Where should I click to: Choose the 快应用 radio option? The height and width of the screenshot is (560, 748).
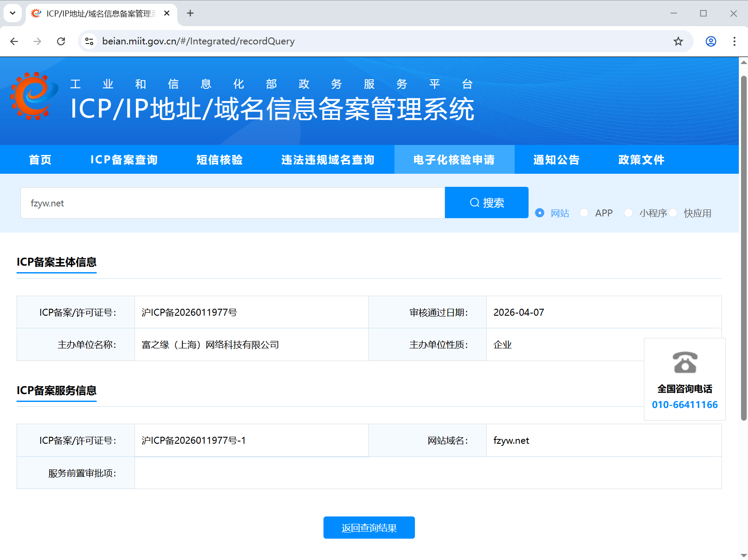click(673, 213)
